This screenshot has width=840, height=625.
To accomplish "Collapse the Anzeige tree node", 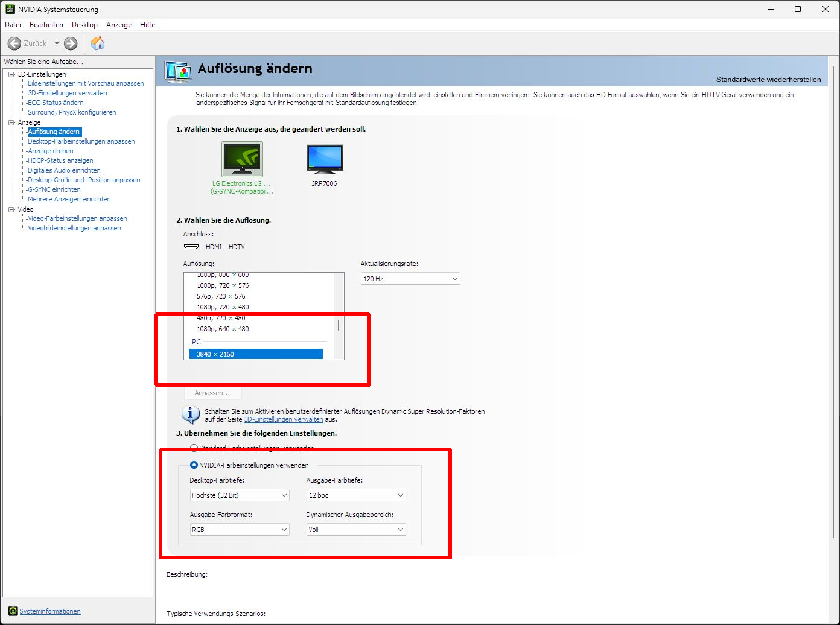I will (11, 122).
